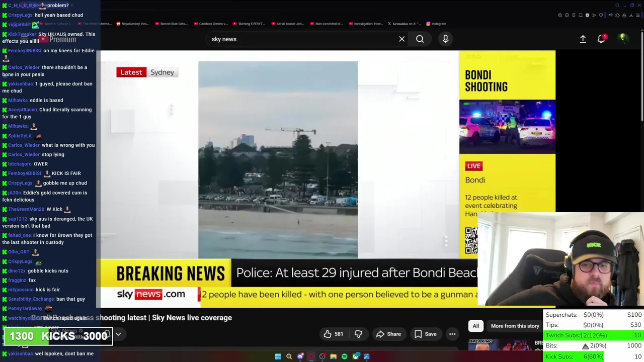Share the Sky News live video
Screen dimensions: 644x362
click(388, 334)
